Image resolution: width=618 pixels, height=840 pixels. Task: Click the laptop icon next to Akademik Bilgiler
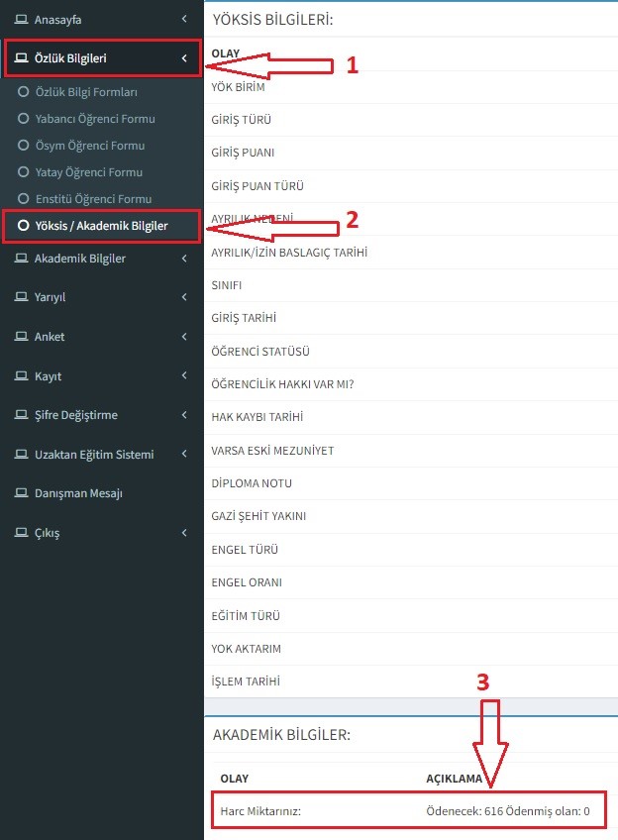21,259
